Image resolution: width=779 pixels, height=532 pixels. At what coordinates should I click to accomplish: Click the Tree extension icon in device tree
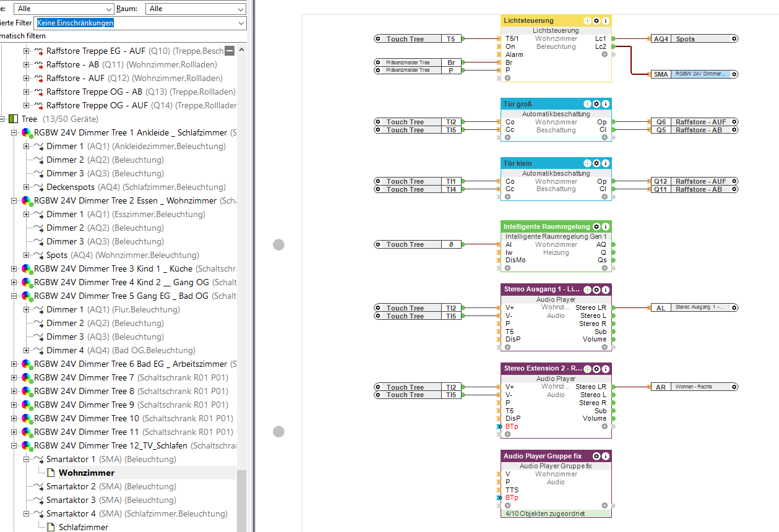pos(13,119)
